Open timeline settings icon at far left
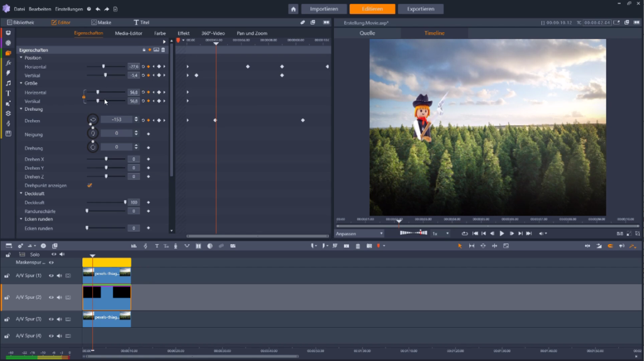644x361 pixels. (x=9, y=246)
